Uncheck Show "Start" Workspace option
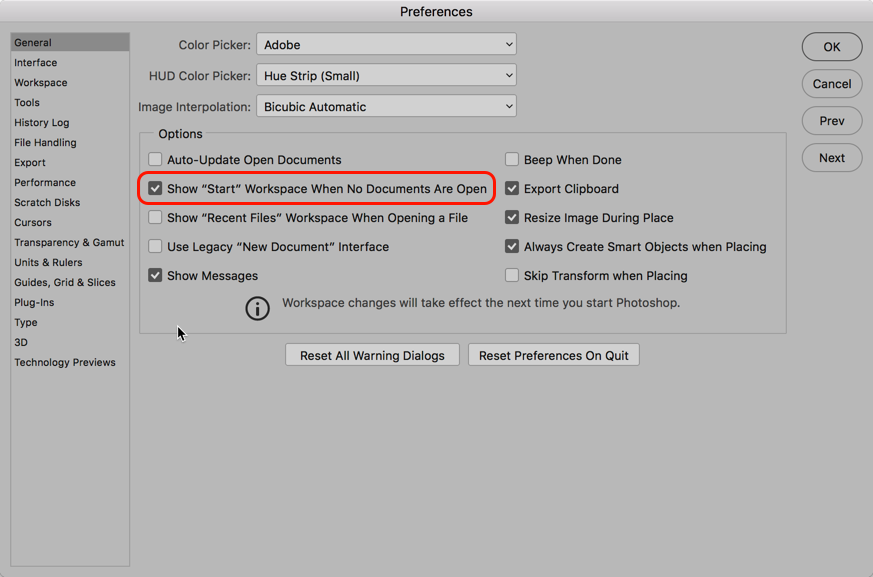873x577 pixels. (155, 189)
